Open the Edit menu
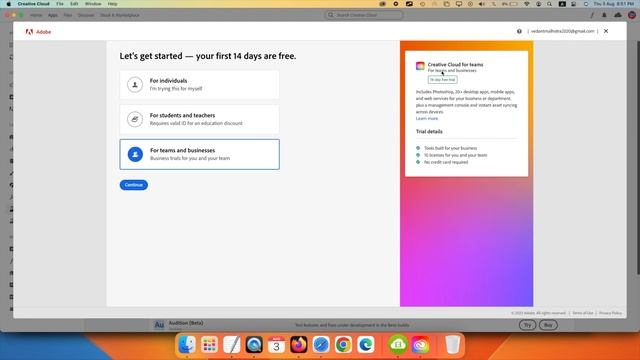The height and width of the screenshot is (360, 640). point(74,4)
